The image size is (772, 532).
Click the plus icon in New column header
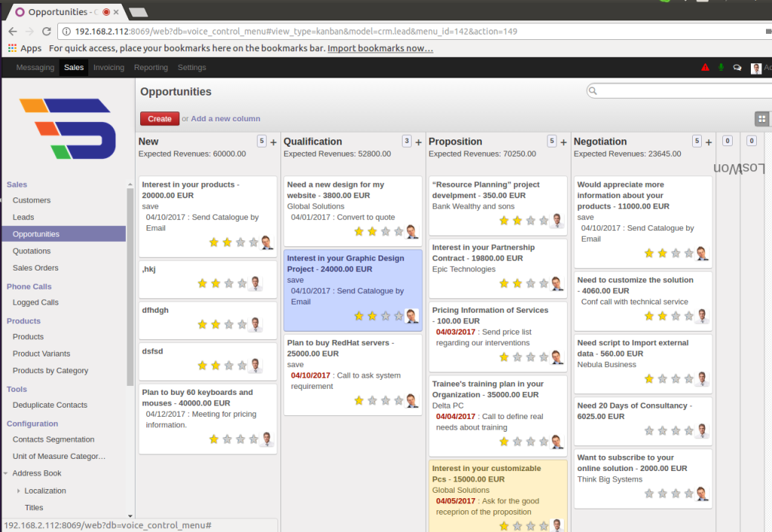(274, 142)
